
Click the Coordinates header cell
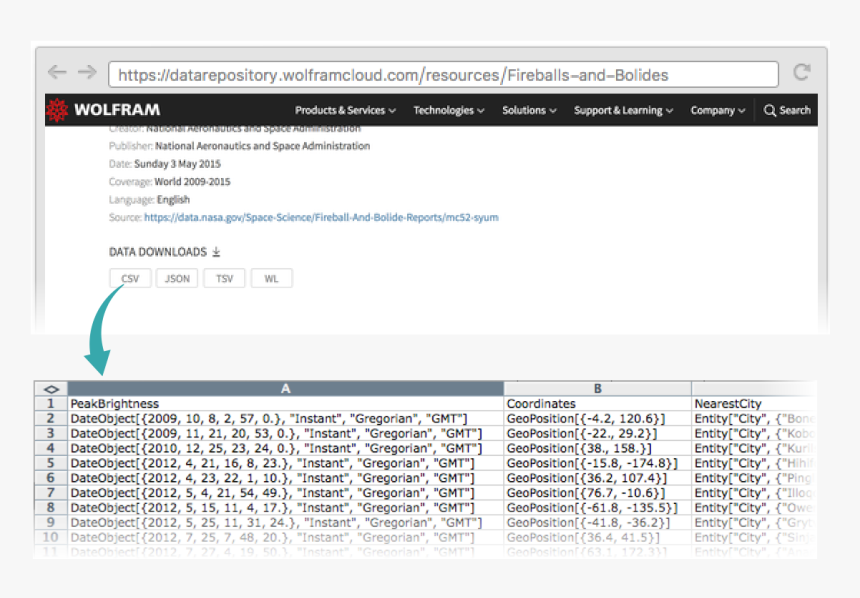(x=598, y=404)
